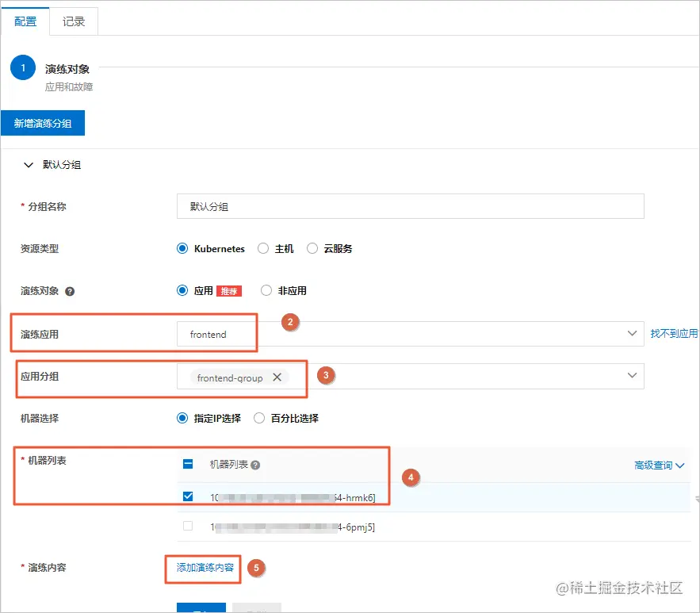Select 主机 resource type
This screenshot has height=613, width=700.
point(263,248)
